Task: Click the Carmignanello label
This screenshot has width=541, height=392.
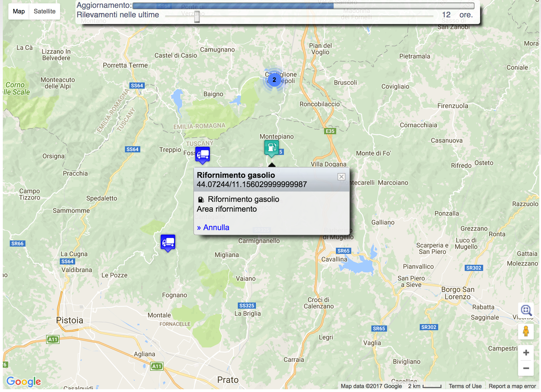Action: coord(259,241)
